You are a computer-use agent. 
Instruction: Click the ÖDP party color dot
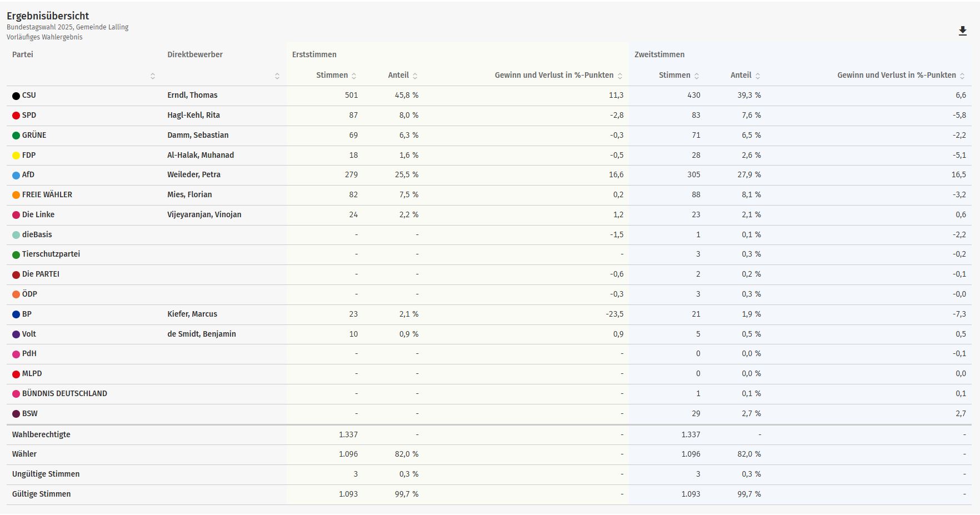[x=16, y=294]
